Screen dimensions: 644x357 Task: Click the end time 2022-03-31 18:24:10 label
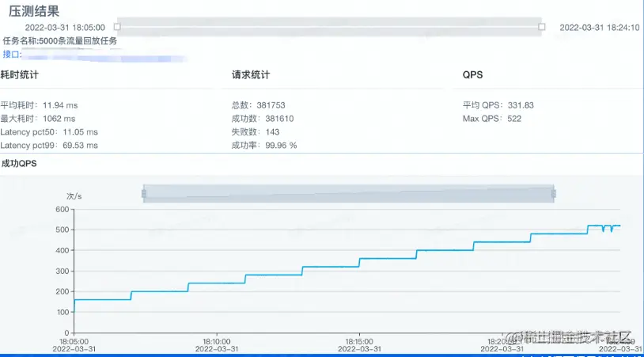point(599,28)
